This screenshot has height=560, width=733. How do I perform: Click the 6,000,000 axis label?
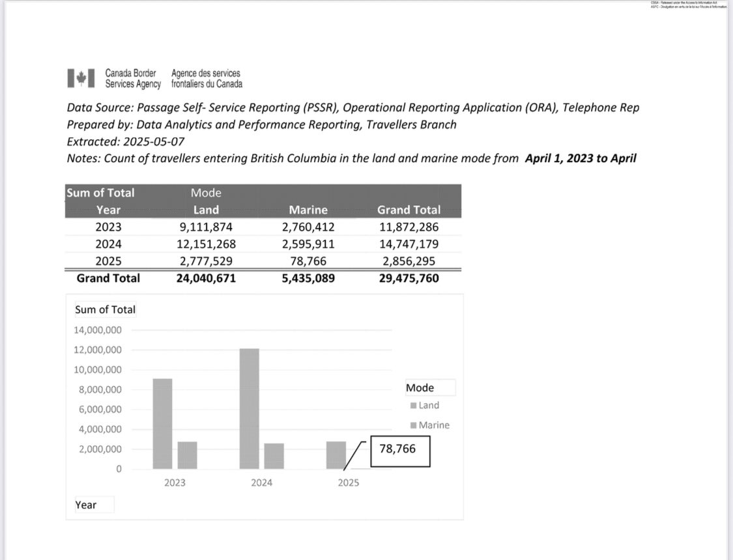click(x=100, y=410)
